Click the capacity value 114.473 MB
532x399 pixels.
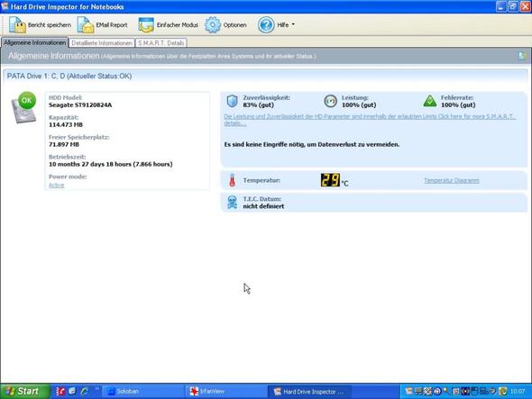(x=66, y=125)
